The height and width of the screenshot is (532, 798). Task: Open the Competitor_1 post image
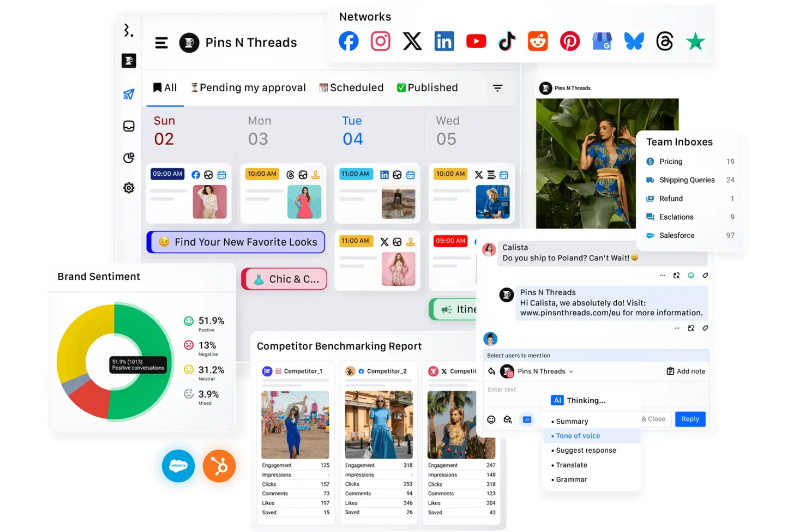295,425
